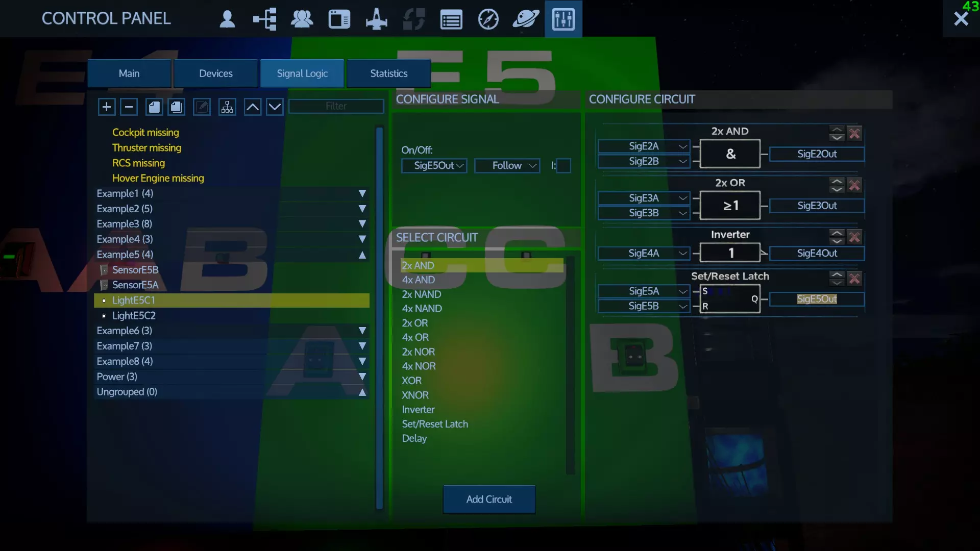Viewport: 980px width, 551px height.
Task: Collapse the Example5 (4) group
Action: pos(362,255)
